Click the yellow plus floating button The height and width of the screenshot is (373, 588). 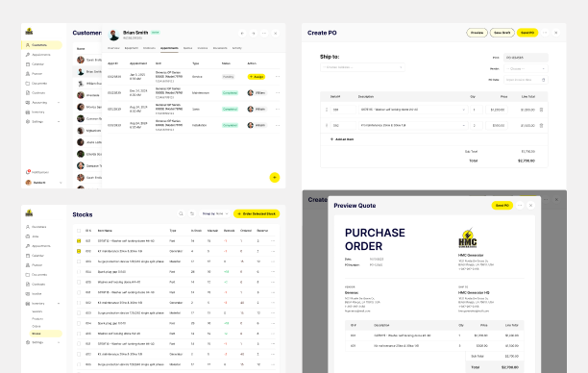point(275,178)
